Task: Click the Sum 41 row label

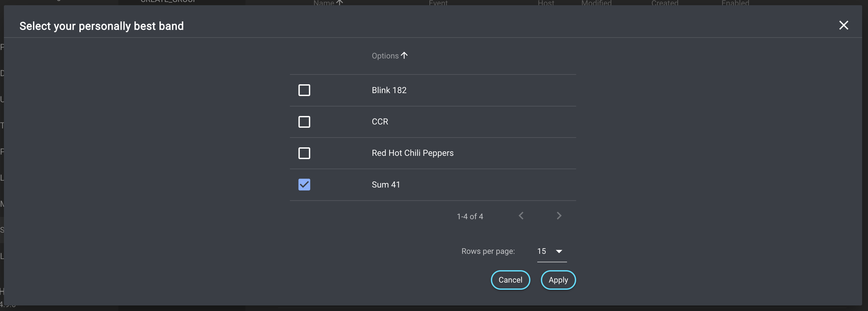Action: pyautogui.click(x=386, y=185)
